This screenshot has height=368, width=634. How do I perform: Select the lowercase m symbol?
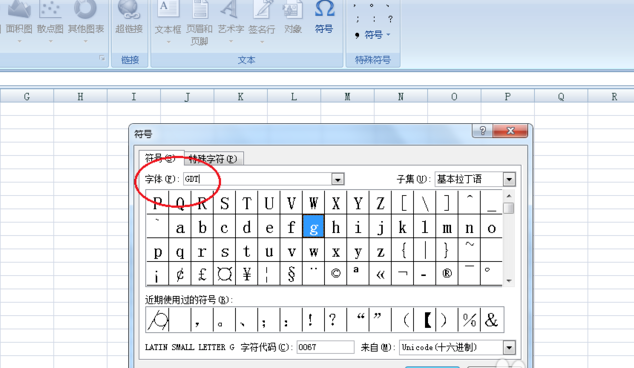pos(447,226)
